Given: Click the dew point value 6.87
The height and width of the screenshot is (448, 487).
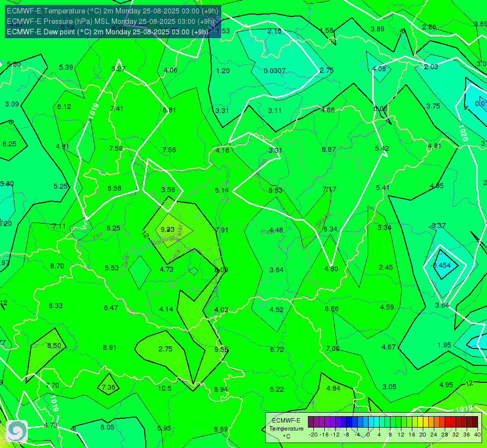Looking at the screenshot, I should pyautogui.click(x=329, y=149).
